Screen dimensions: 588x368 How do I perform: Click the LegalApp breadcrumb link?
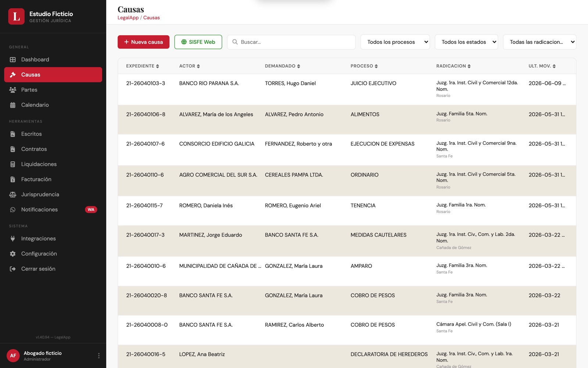coord(128,18)
